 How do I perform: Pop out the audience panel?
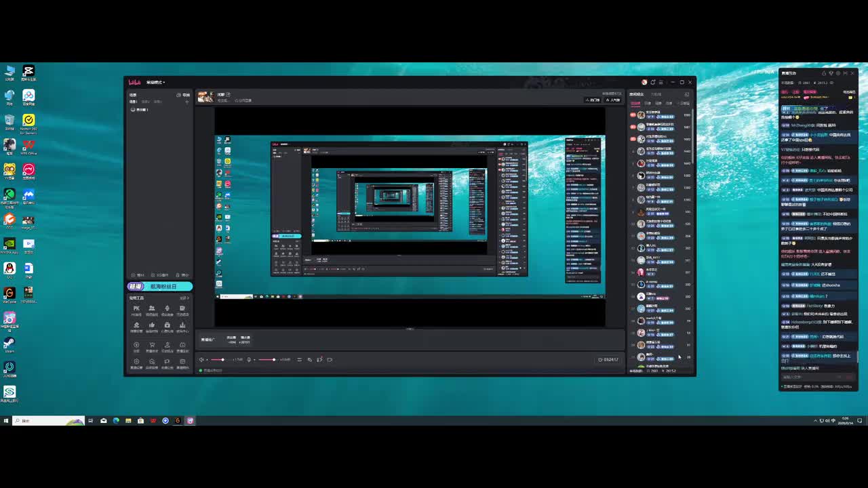(x=687, y=94)
